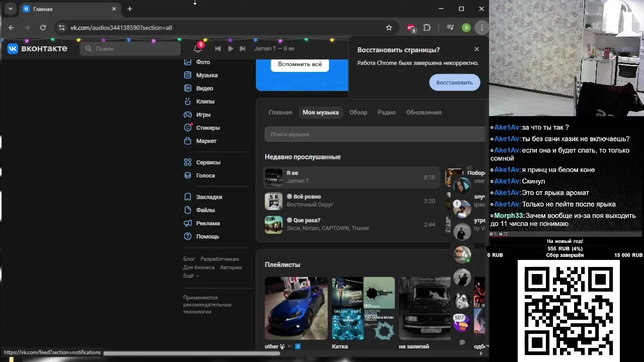Expand the Ещё footer menu

(x=191, y=276)
